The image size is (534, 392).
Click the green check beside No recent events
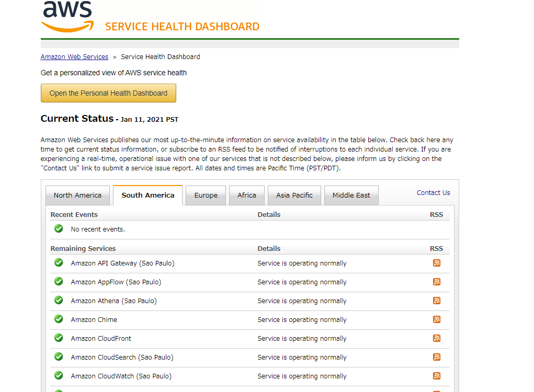click(x=58, y=228)
